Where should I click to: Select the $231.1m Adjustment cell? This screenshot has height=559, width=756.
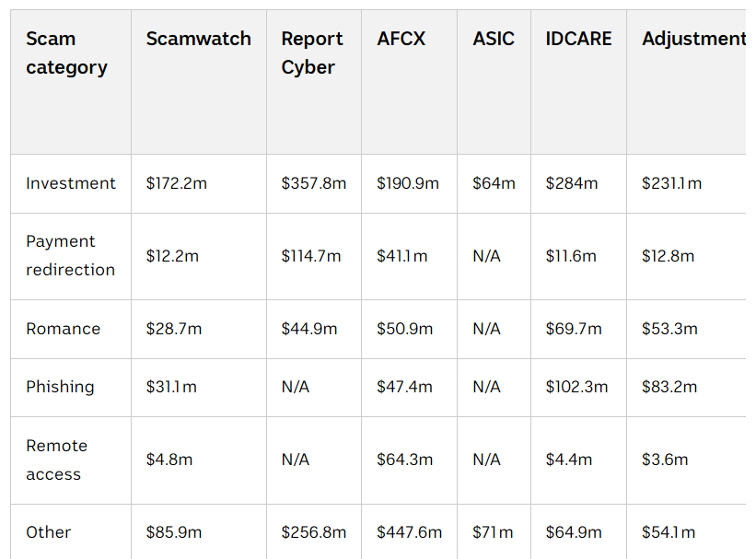click(671, 183)
